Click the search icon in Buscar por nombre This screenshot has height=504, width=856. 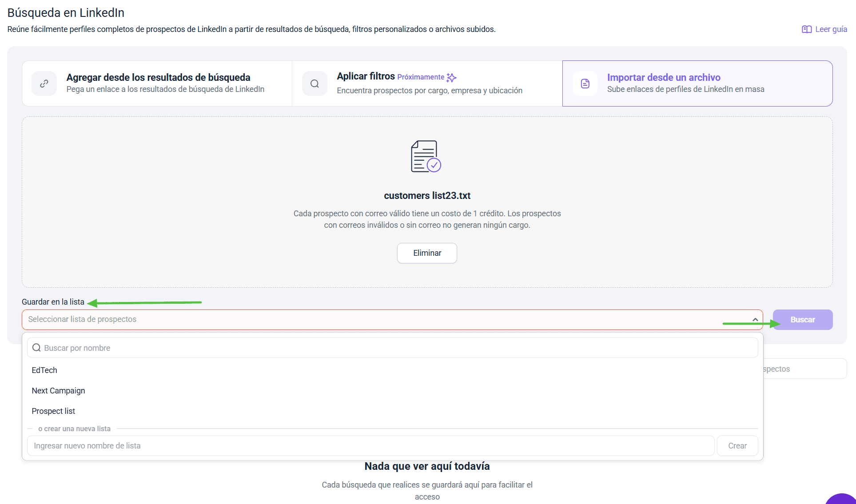pyautogui.click(x=37, y=348)
